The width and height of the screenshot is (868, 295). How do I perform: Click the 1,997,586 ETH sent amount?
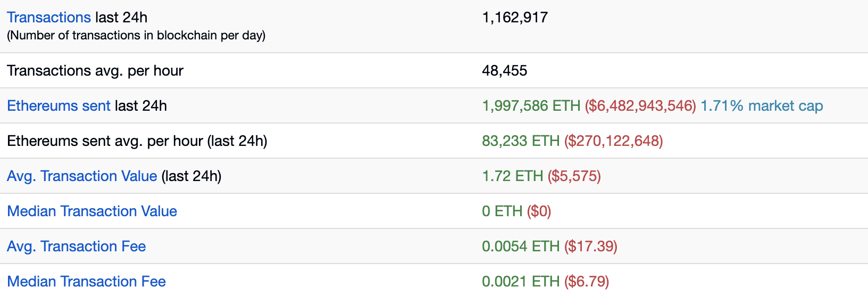click(x=531, y=106)
